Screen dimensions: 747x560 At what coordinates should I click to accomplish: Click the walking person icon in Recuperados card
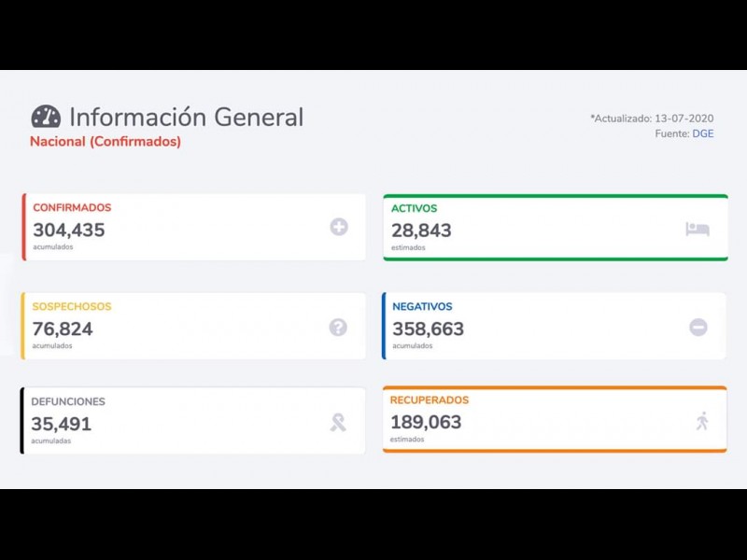(x=702, y=421)
